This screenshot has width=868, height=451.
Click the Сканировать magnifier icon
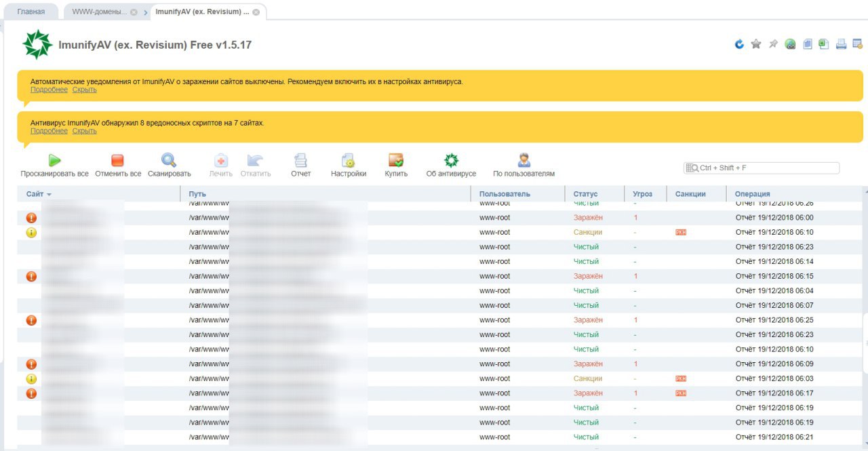coord(169,161)
